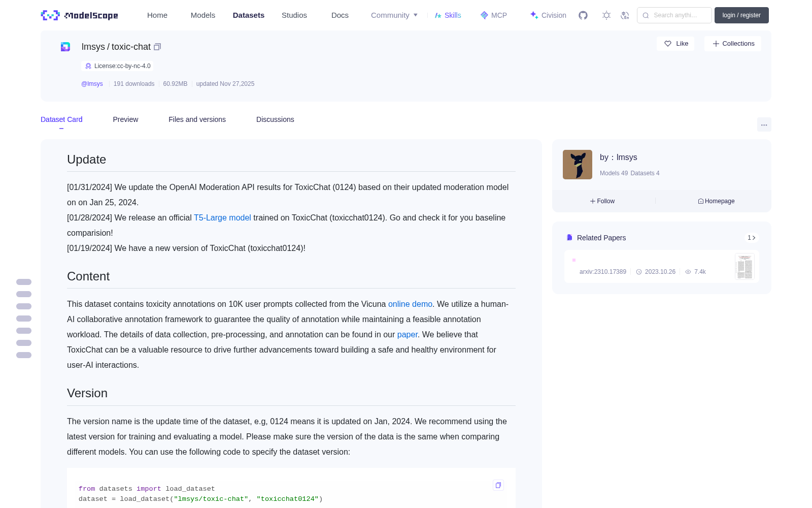812x508 pixels.
Task: Expand the Community dropdown
Action: [394, 15]
